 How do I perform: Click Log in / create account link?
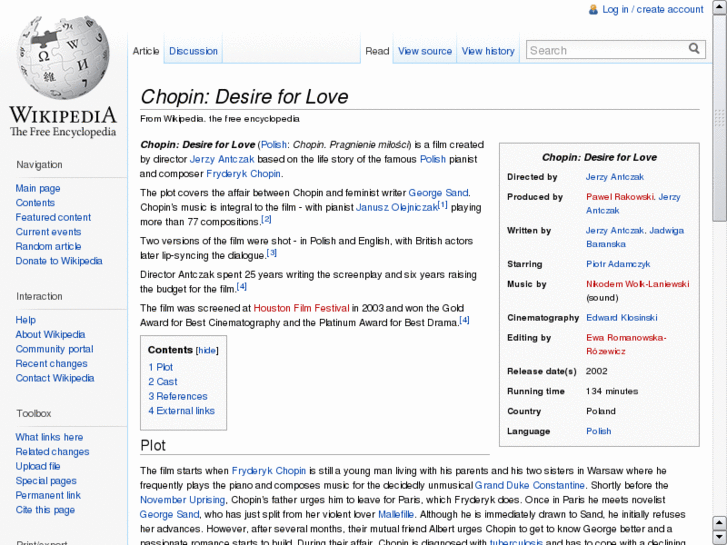coord(652,9)
